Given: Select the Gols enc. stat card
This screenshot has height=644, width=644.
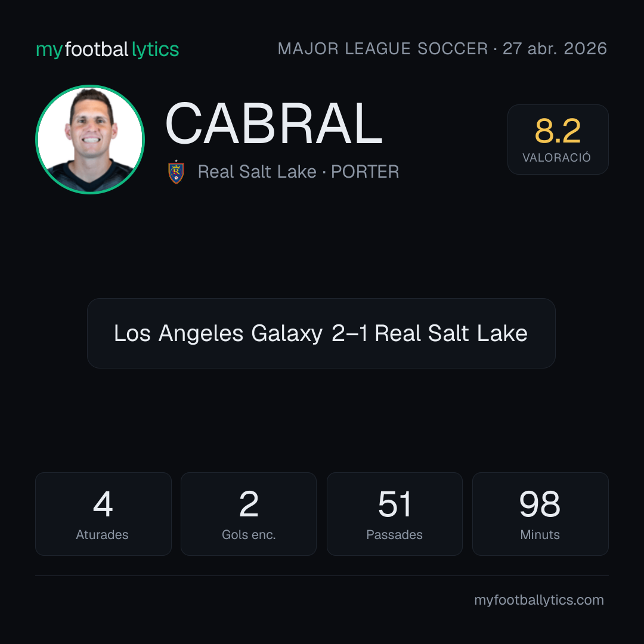Looking at the screenshot, I should (249, 514).
